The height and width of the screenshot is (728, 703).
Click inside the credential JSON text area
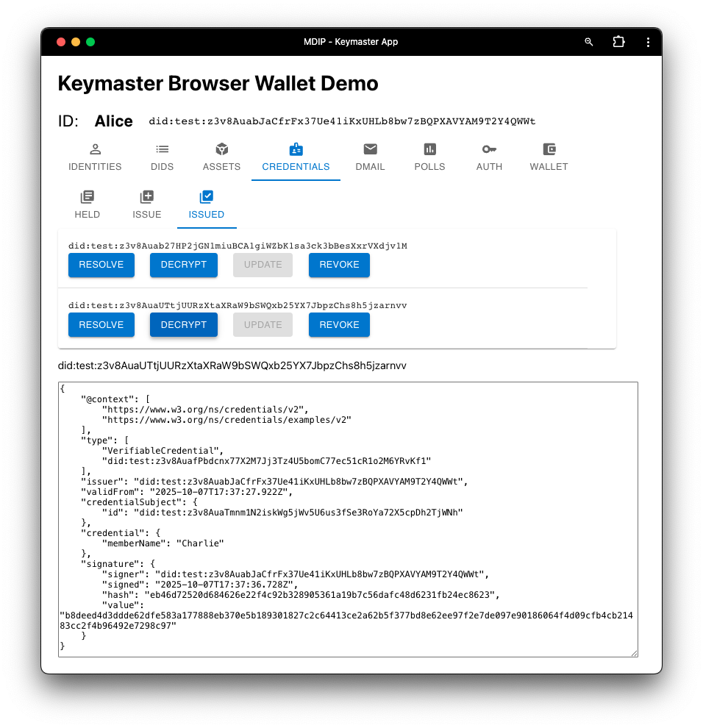[347, 518]
